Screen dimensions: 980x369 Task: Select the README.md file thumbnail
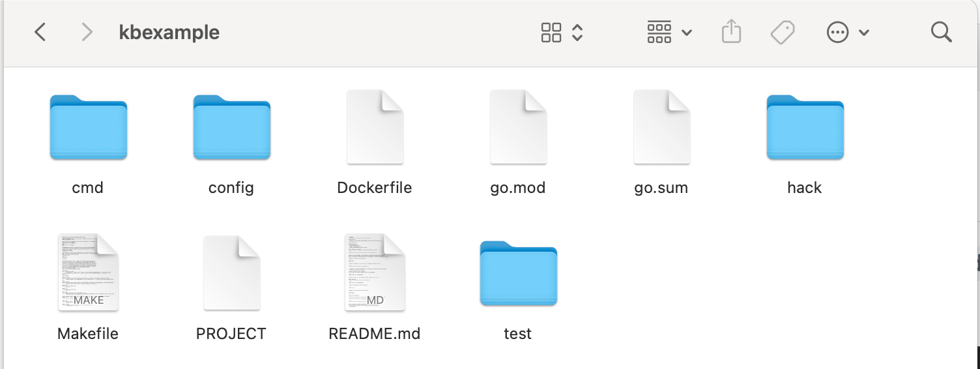[375, 273]
